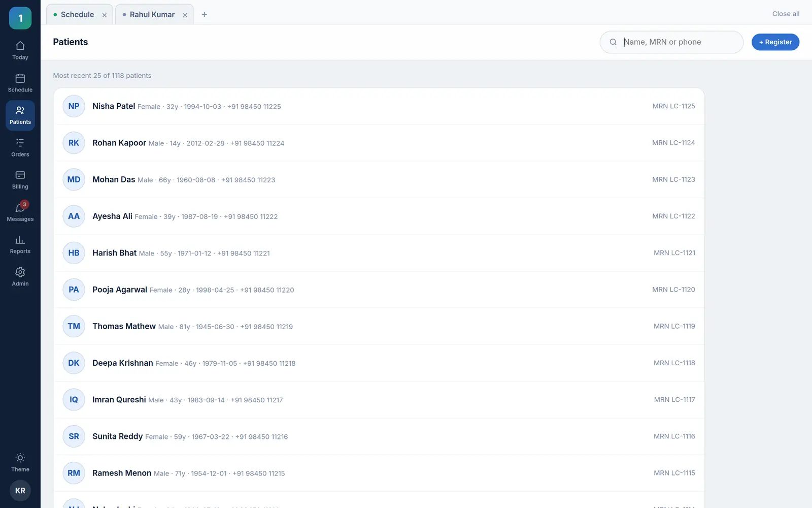This screenshot has height=508, width=812.
Task: Click the RK avatar for Rohan Kapoor
Action: 74,143
